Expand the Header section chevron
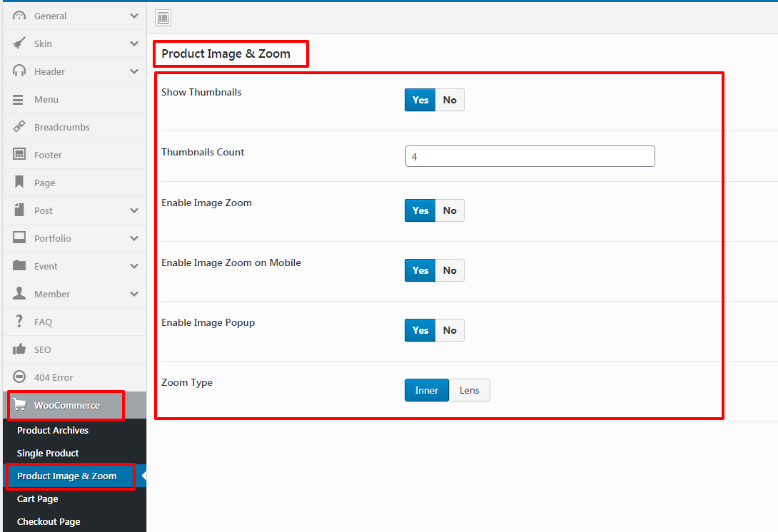 (x=134, y=71)
